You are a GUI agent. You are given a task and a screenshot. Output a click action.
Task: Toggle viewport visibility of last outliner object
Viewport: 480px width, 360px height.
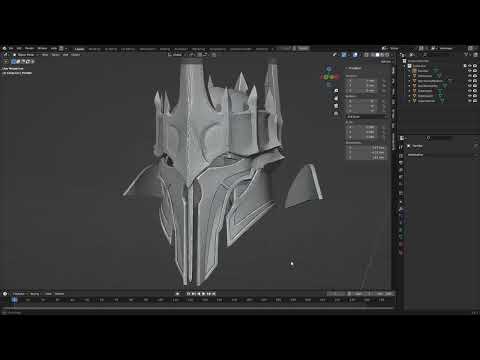(x=470, y=101)
